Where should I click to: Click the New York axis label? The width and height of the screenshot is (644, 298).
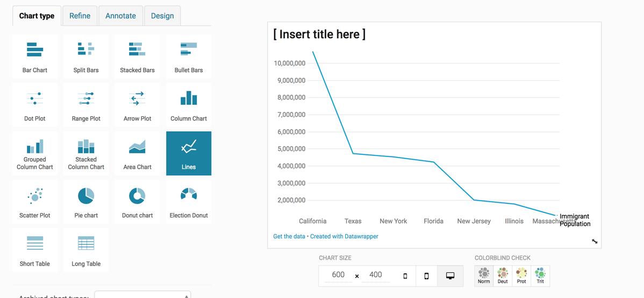[x=393, y=221]
